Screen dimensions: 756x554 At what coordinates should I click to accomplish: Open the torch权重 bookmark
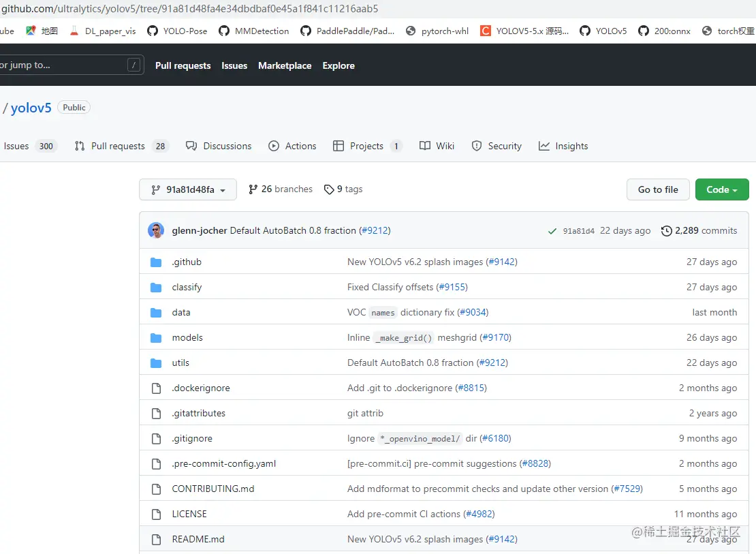tap(728, 31)
